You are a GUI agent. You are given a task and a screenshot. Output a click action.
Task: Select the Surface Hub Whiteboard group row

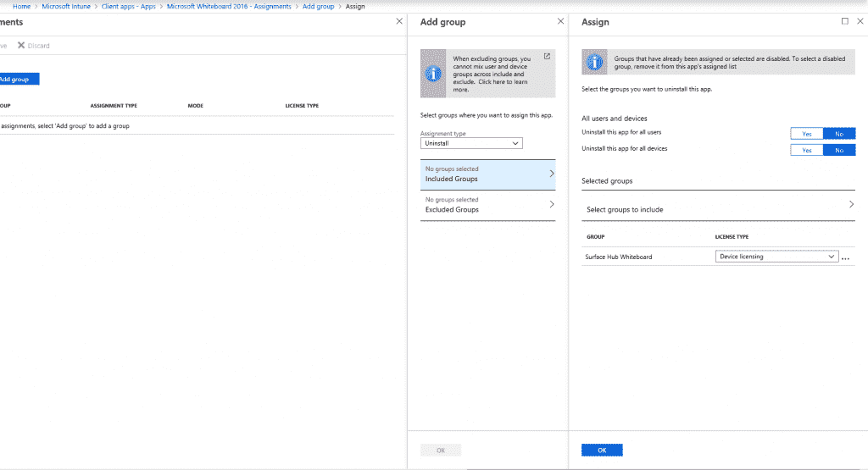pos(718,257)
